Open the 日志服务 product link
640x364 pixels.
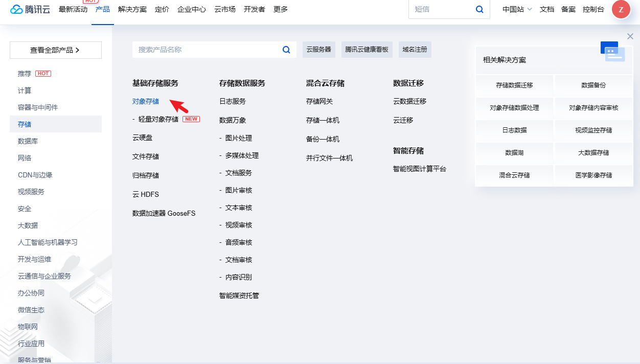233,101
